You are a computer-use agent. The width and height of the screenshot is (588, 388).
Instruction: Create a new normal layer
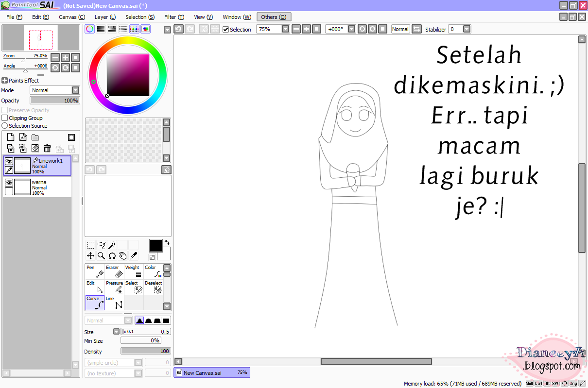pyautogui.click(x=11, y=137)
